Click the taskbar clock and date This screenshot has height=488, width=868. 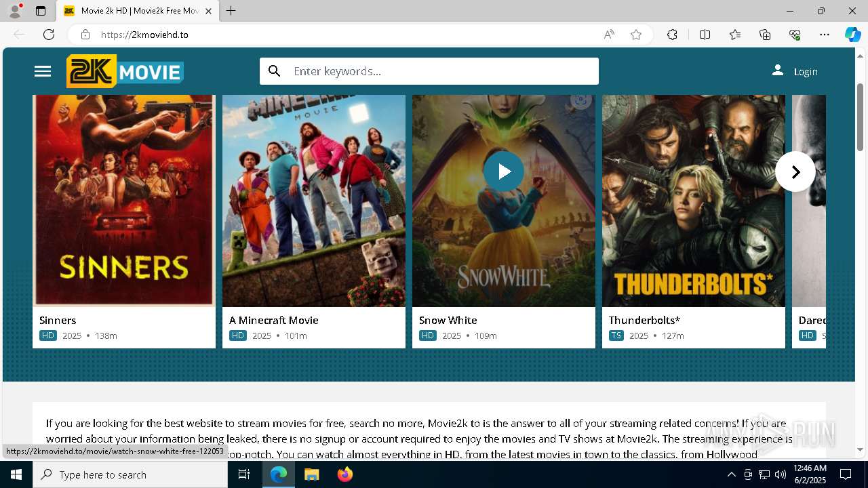pos(810,474)
